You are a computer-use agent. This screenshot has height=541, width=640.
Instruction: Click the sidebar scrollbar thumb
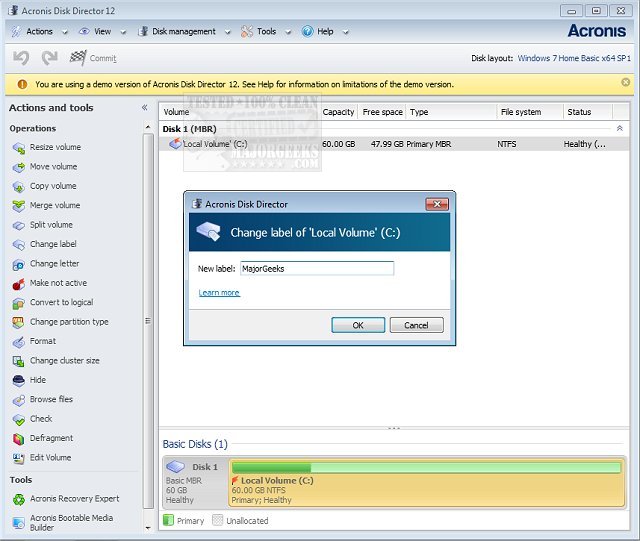point(148,321)
